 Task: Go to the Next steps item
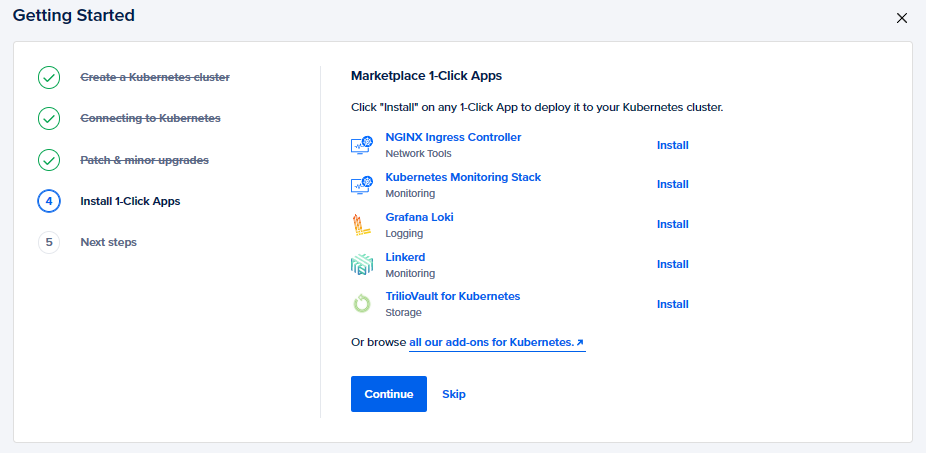pyautogui.click(x=108, y=242)
